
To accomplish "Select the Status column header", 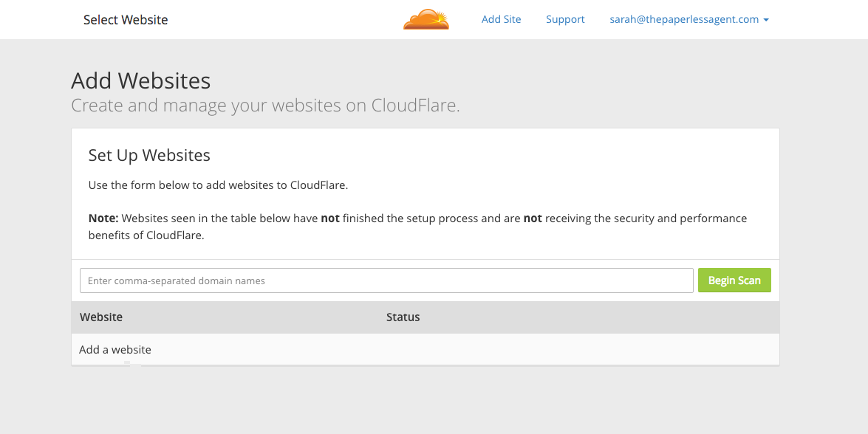I will click(x=403, y=317).
